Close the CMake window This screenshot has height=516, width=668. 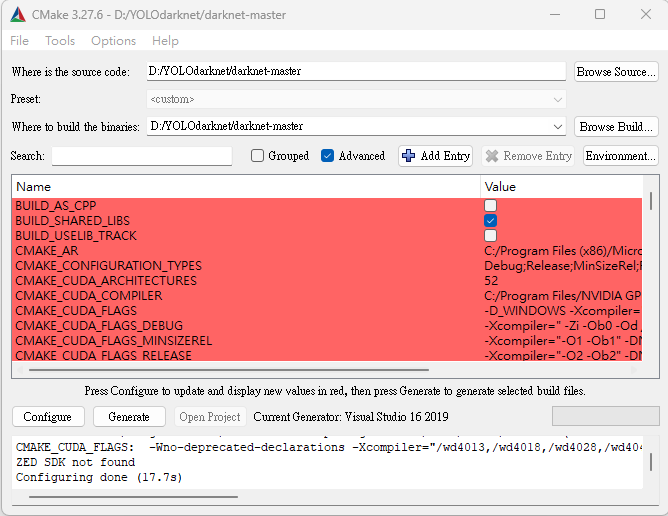tap(646, 14)
